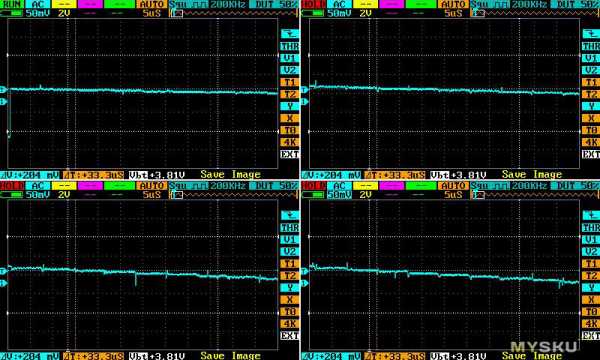600x360 pixels.
Task: Select the T2 time cursor in lower-left scope
Action: pos(290,275)
